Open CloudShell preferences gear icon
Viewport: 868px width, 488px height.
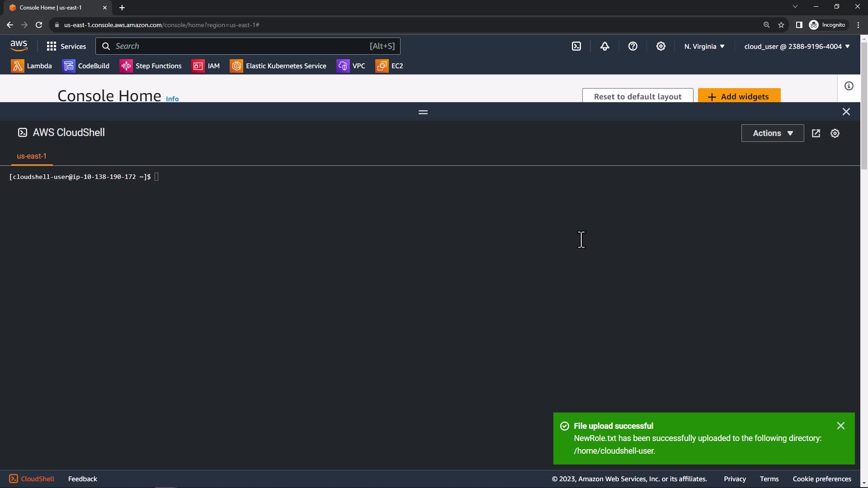point(835,133)
